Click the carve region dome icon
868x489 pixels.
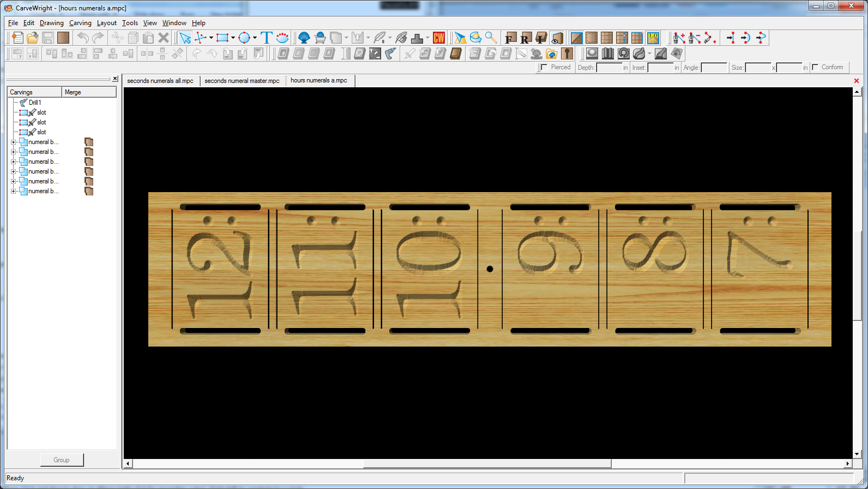pyautogui.click(x=592, y=53)
